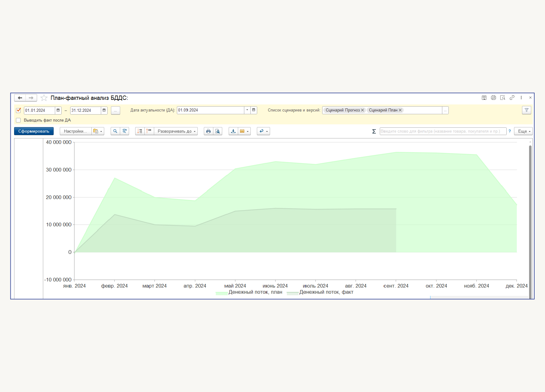Click the collapse all groups icon
The width and height of the screenshot is (545, 392).
pyautogui.click(x=149, y=131)
